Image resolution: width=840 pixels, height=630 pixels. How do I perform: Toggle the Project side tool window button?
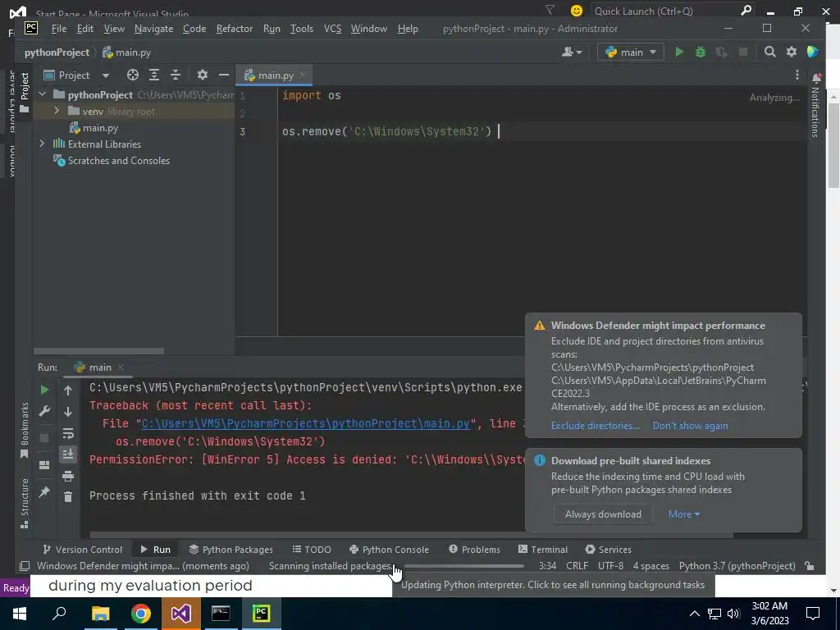[24, 93]
